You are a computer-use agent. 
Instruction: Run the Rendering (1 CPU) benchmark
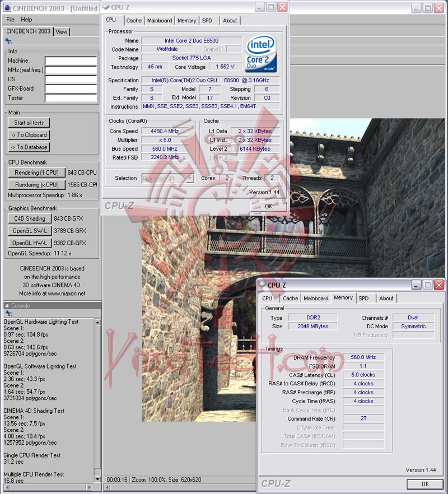pyautogui.click(x=36, y=173)
